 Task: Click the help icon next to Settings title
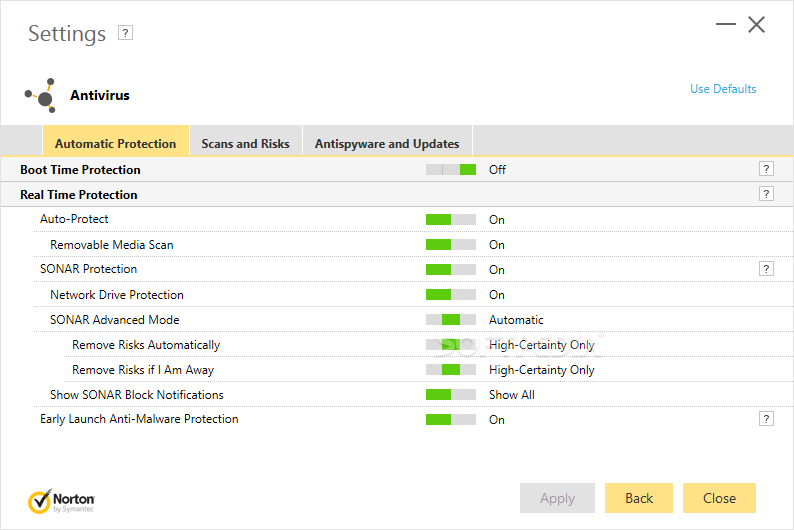coord(125,33)
